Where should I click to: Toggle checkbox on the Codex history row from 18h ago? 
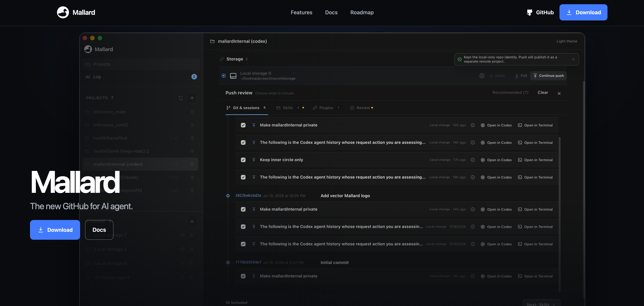point(243,177)
